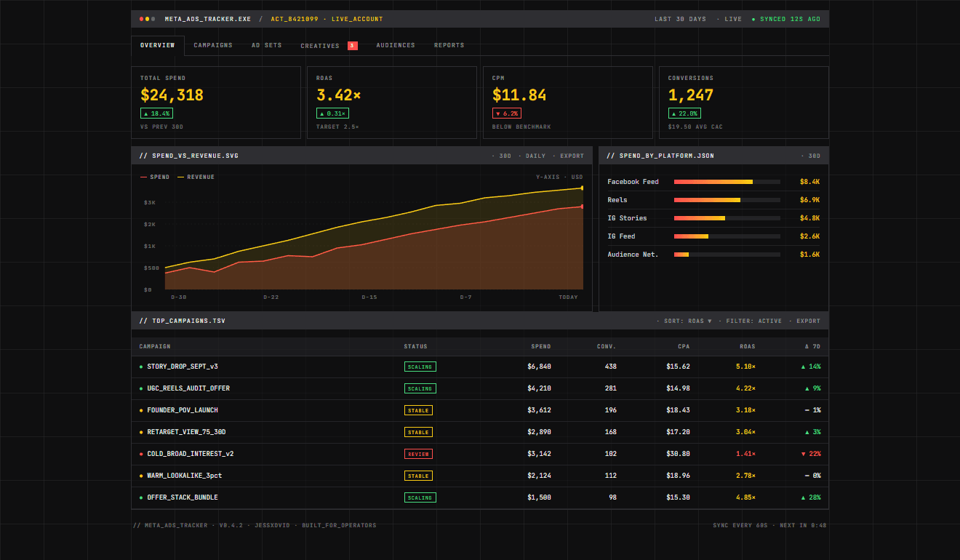Click the ▲ 28% delta for OFFER_STACK_BUNDLE
The height and width of the screenshot is (560, 960).
tap(811, 497)
